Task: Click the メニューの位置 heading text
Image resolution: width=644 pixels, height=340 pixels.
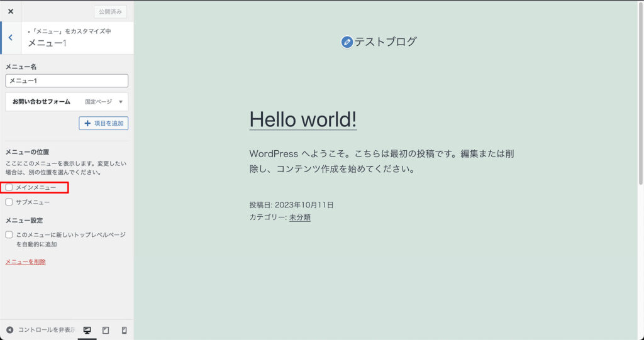Action: [27, 152]
